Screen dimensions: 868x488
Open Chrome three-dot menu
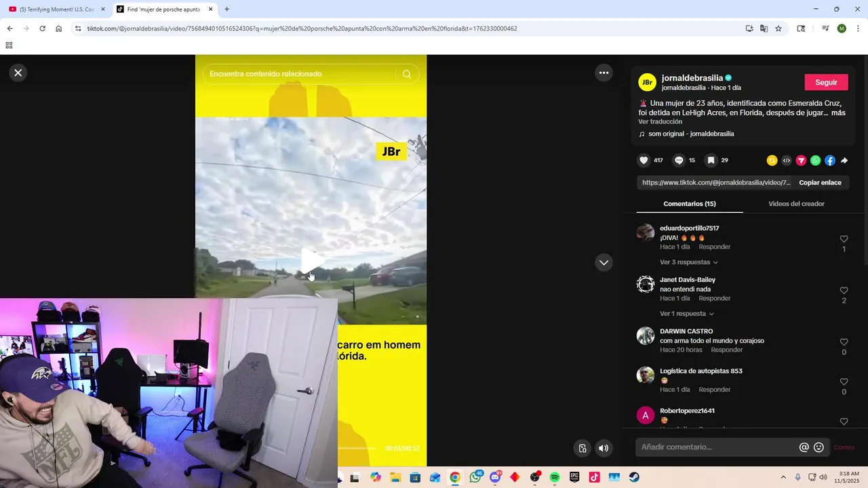(x=858, y=28)
